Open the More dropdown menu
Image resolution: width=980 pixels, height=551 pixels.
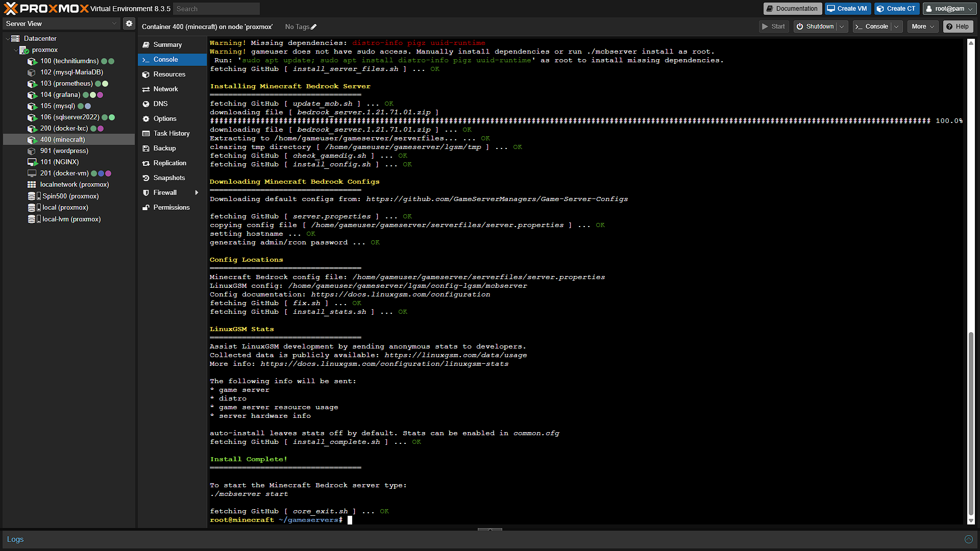pos(923,27)
